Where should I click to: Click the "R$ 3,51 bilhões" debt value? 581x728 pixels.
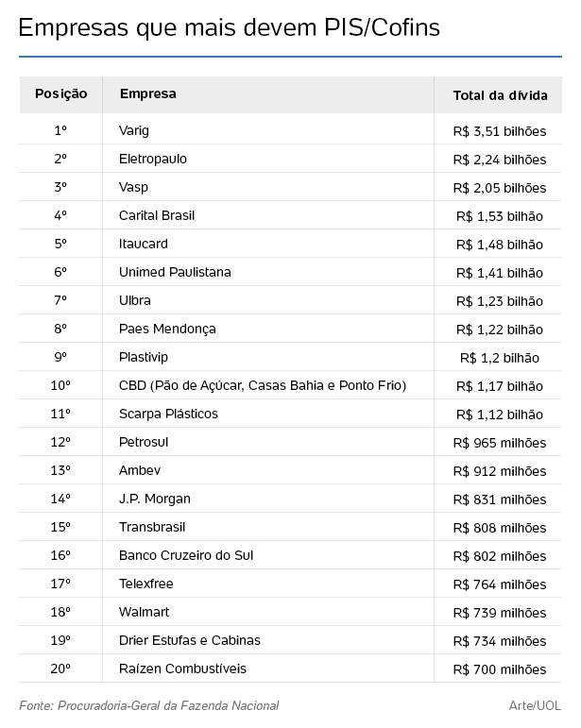(500, 130)
